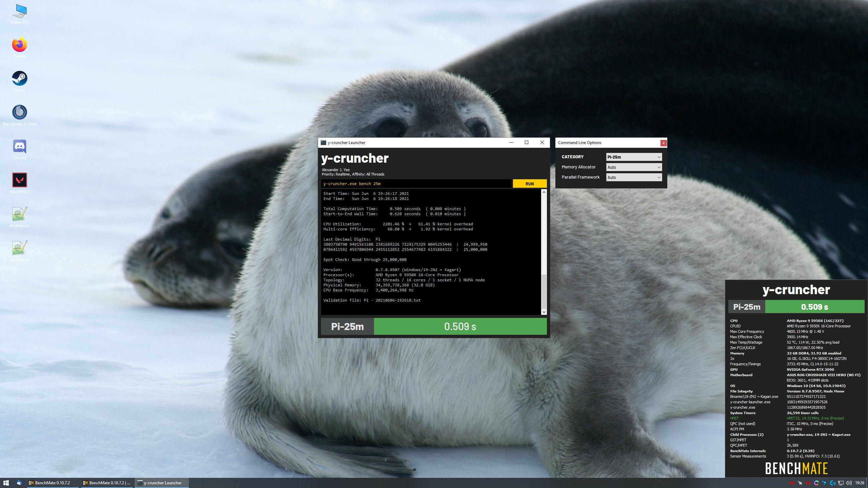The image size is (868, 488).
Task: Select the TeamSpeak 3 Client shortcut
Action: coord(19,116)
